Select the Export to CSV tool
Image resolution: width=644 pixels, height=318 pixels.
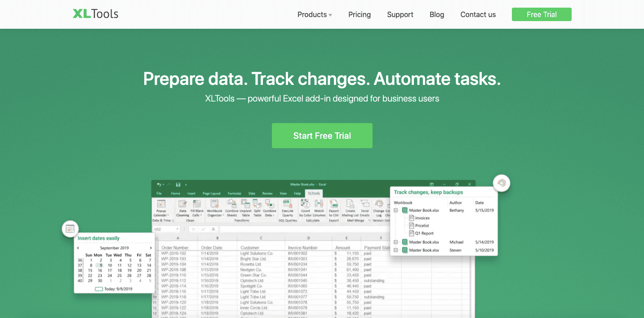click(334, 208)
